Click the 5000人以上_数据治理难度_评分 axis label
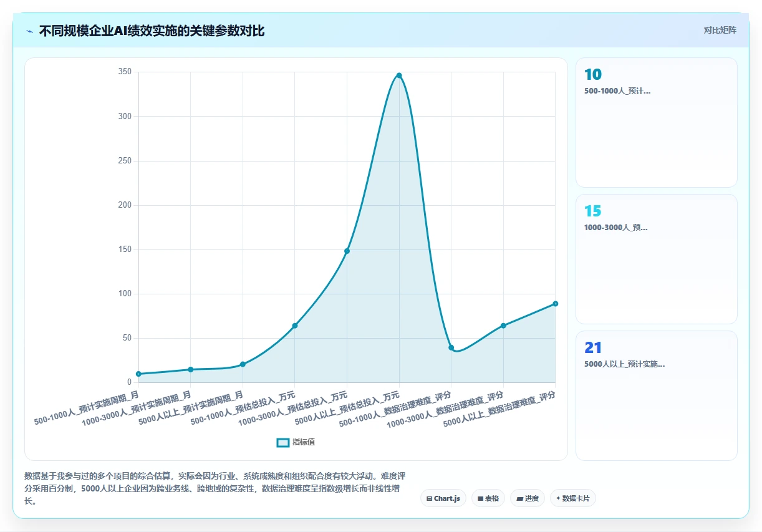762x532 pixels. 499,409
